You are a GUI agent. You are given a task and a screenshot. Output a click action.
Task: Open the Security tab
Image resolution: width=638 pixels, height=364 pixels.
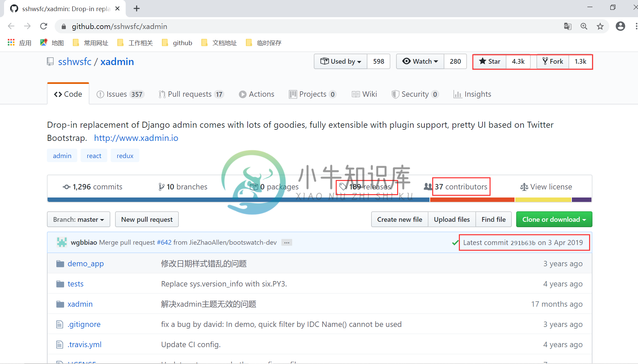coord(415,94)
